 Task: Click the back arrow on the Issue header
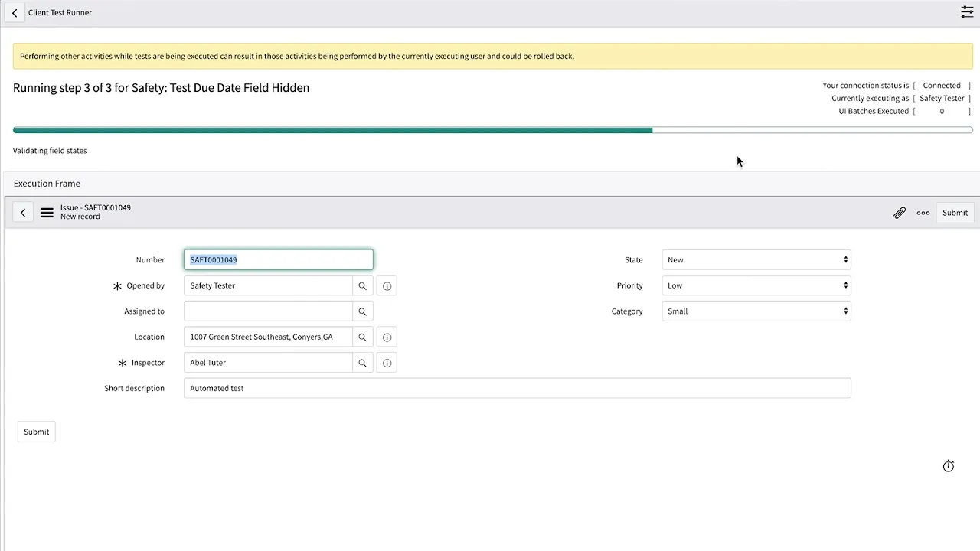[x=23, y=212]
